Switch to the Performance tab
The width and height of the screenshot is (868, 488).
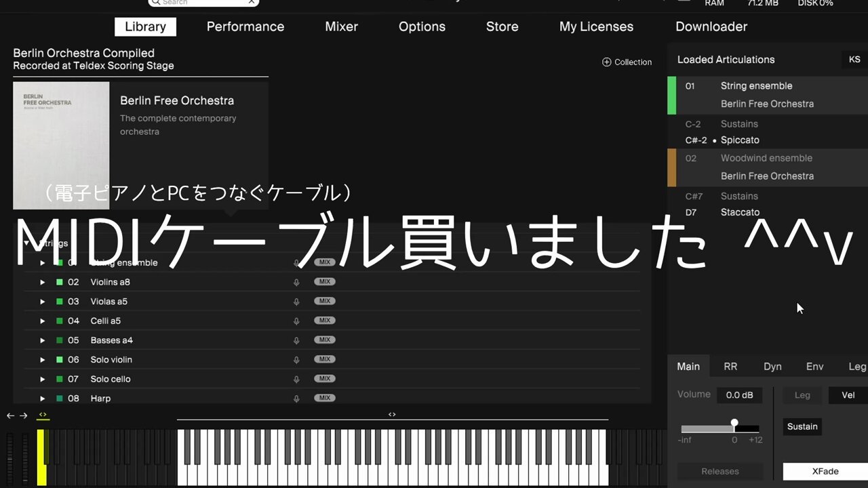(x=245, y=26)
